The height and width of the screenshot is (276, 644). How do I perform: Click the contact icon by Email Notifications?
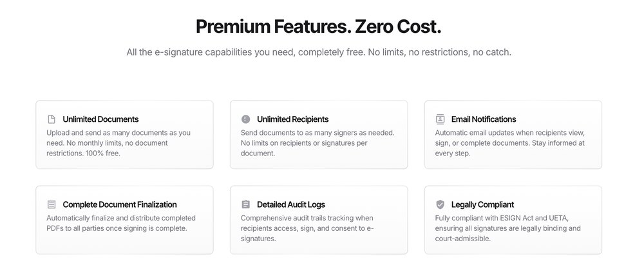[x=440, y=119]
